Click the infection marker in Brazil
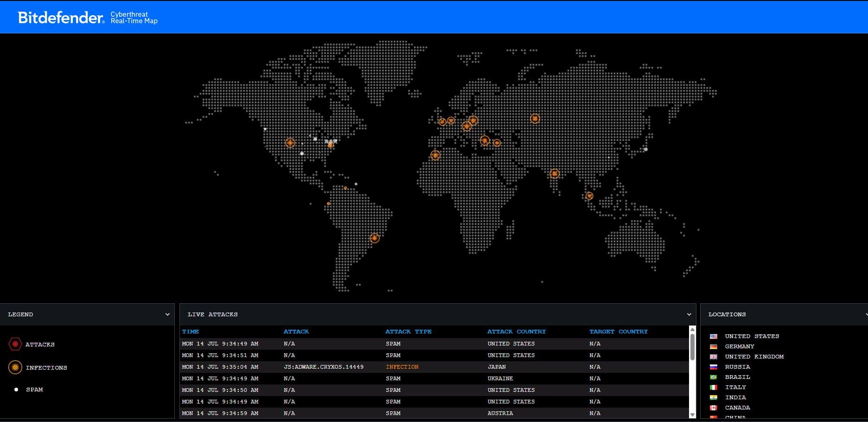Image resolution: width=868 pixels, height=422 pixels. pos(375,238)
